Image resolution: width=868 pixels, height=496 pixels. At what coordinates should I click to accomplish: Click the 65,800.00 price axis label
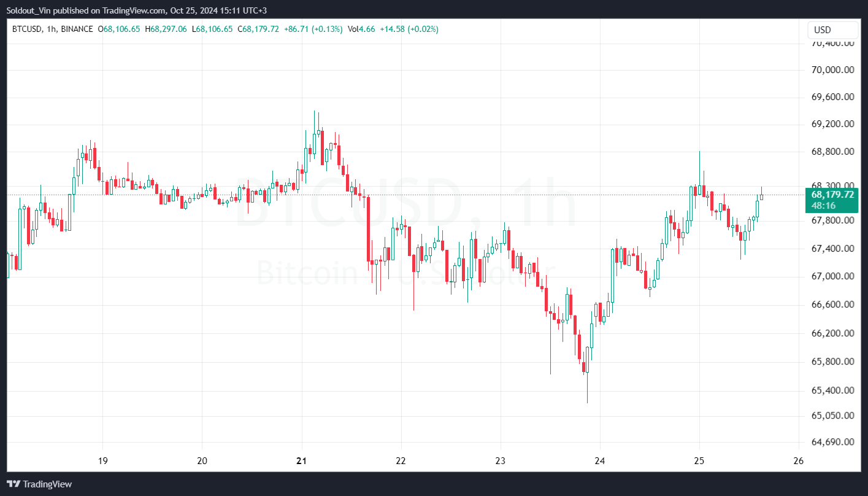point(833,362)
